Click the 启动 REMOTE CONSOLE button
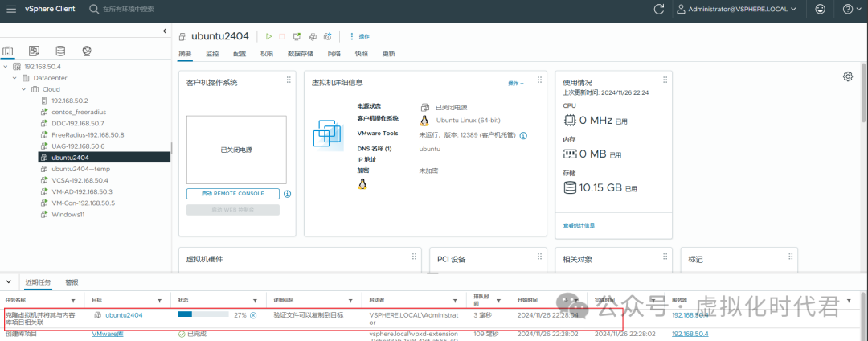Screen dimensions: 868x341 point(232,194)
